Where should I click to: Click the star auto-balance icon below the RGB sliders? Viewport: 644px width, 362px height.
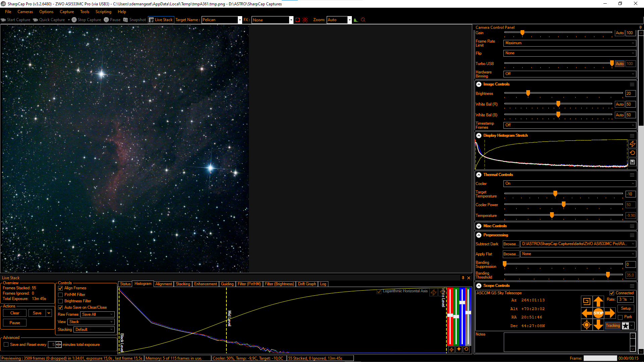(x=459, y=349)
